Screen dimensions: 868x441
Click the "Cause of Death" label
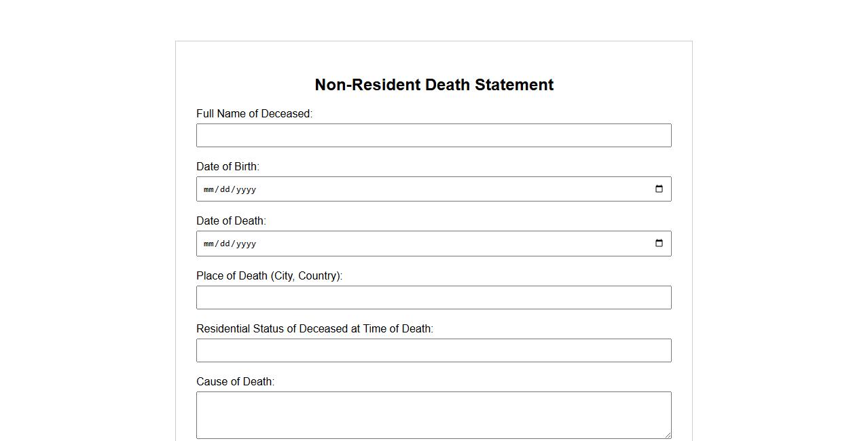235,382
